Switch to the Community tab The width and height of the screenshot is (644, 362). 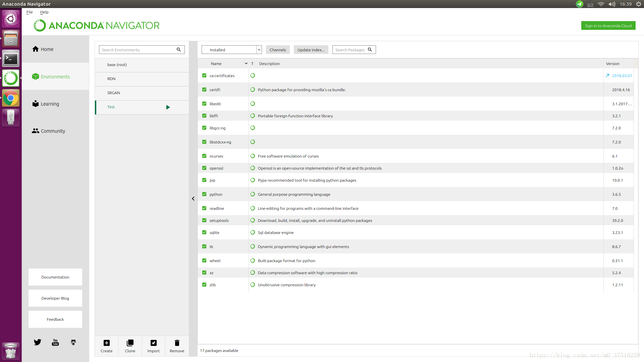tap(55, 131)
